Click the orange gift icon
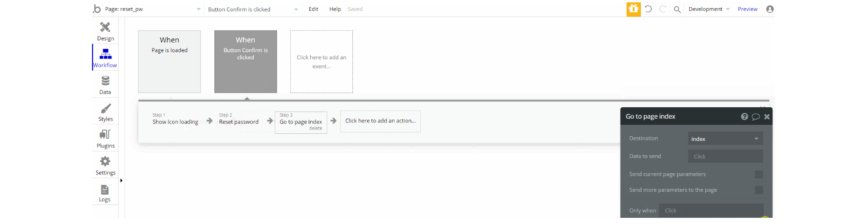Screen dimensions: 868x224 click(634, 9)
